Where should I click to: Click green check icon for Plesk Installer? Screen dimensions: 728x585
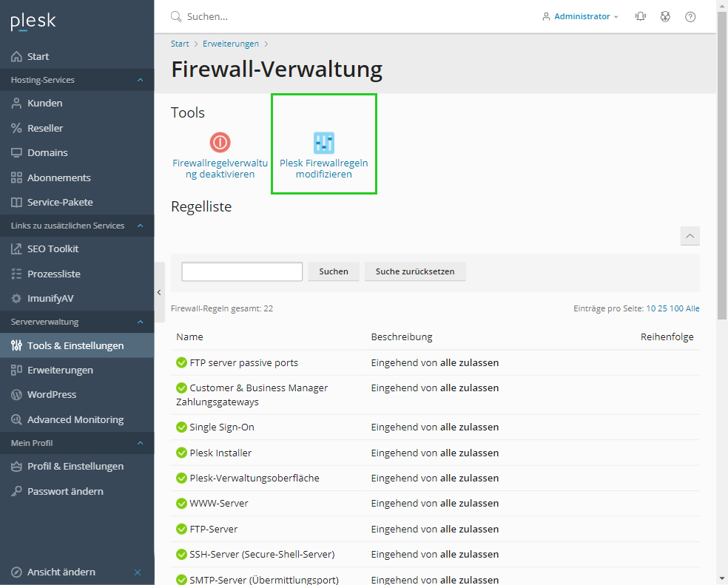coord(181,453)
